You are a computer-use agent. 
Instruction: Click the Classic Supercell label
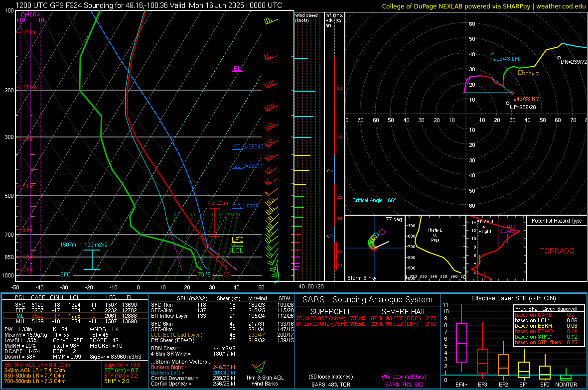tap(509, 229)
